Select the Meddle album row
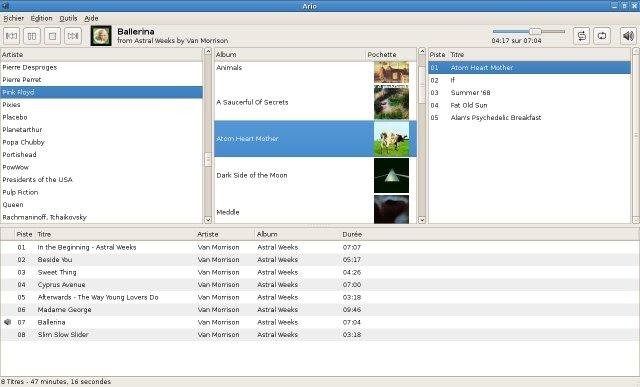The width and height of the screenshot is (640, 387). (316, 209)
